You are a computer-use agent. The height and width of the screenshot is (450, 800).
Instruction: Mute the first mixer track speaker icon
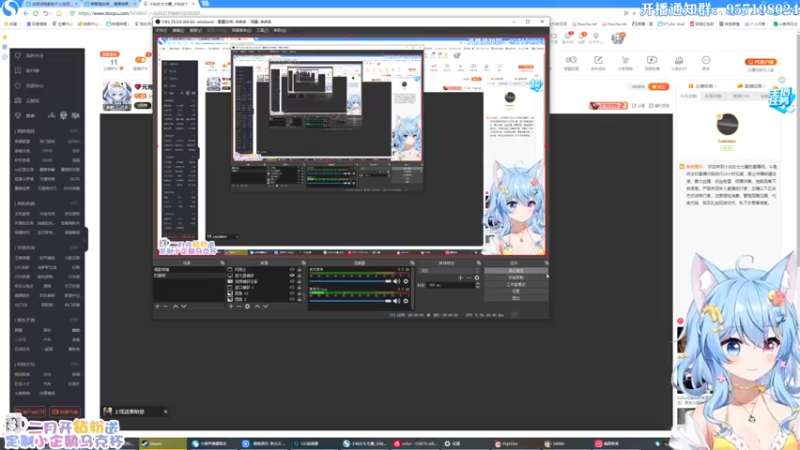(396, 281)
